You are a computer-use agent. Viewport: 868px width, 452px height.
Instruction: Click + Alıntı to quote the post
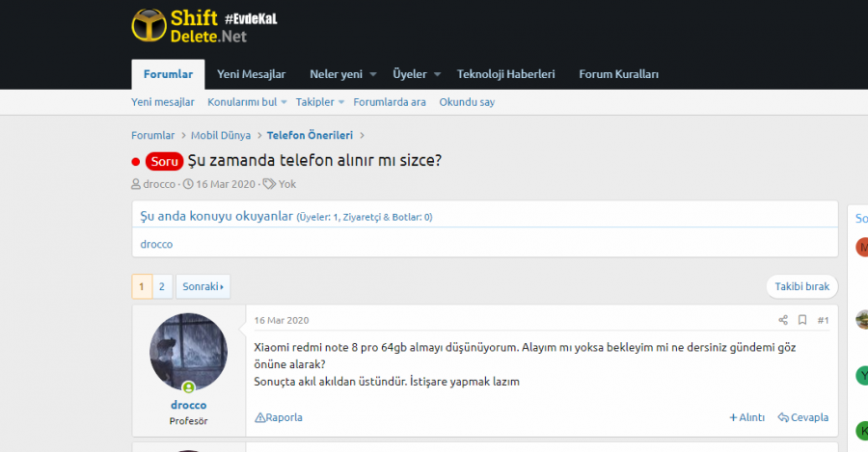(x=746, y=417)
